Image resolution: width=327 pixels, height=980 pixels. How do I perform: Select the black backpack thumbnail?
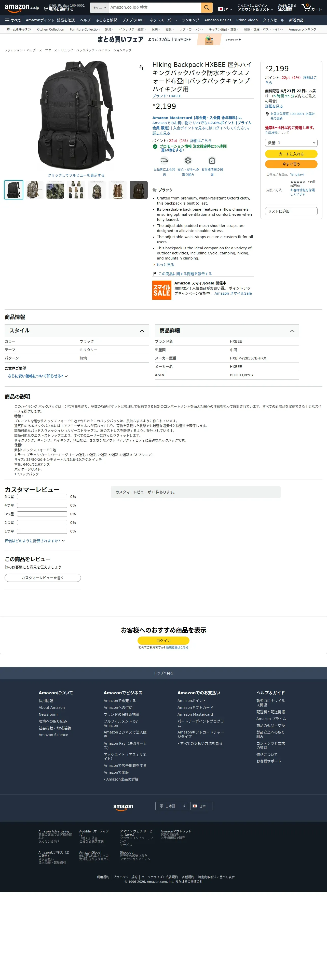pos(14,190)
